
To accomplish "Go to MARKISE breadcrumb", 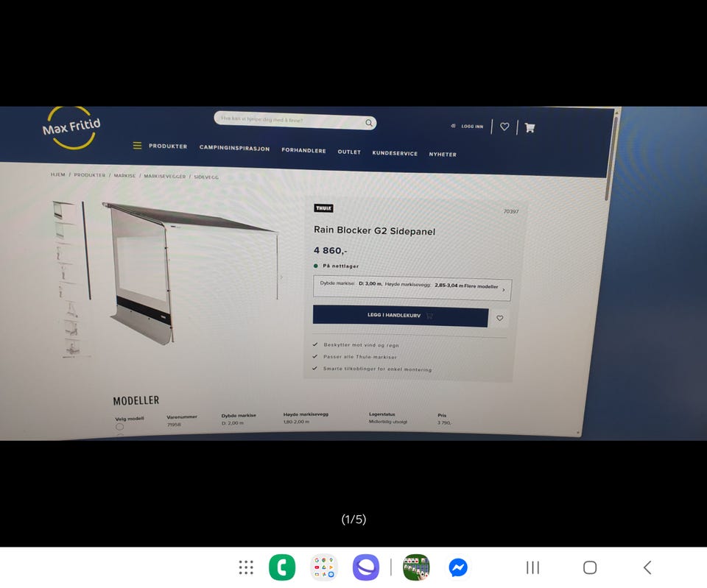I will (x=124, y=175).
